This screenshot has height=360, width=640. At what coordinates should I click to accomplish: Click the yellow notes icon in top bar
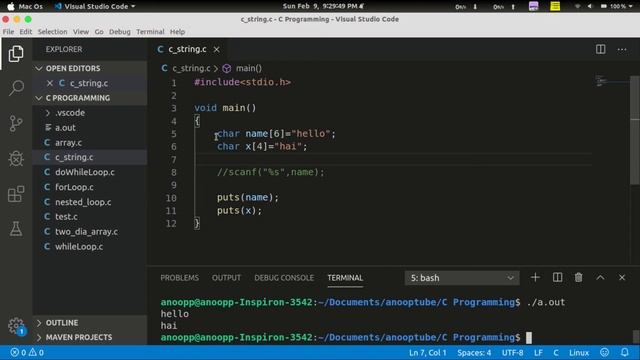coord(555,6)
